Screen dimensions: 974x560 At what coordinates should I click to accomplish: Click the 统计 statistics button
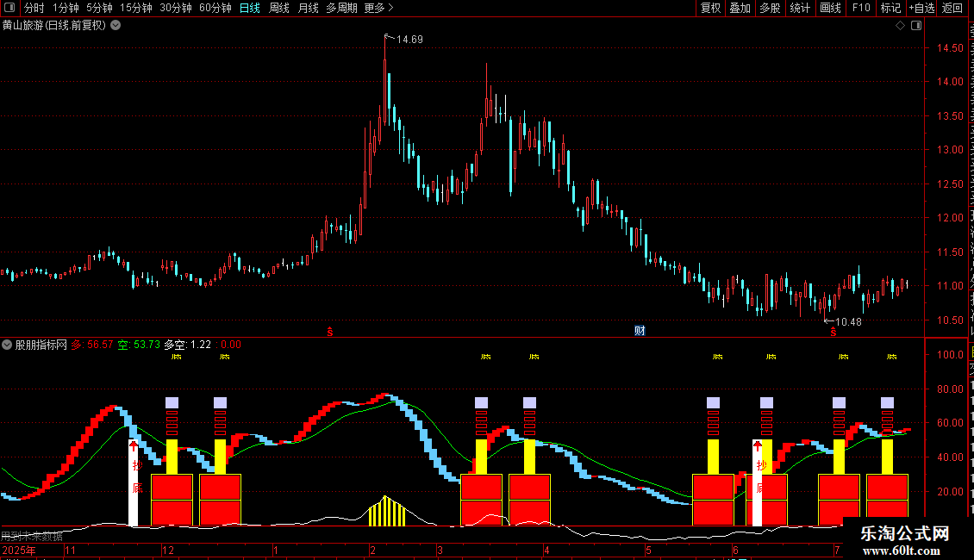tap(800, 8)
